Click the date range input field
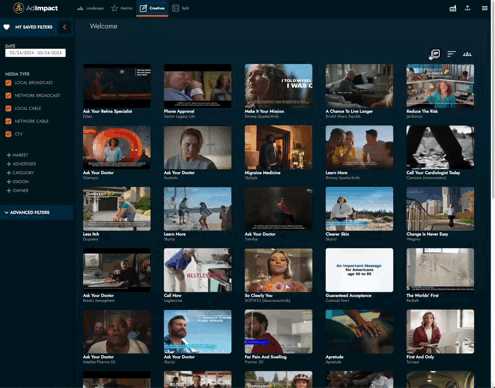The height and width of the screenshot is (388, 495). coord(35,53)
